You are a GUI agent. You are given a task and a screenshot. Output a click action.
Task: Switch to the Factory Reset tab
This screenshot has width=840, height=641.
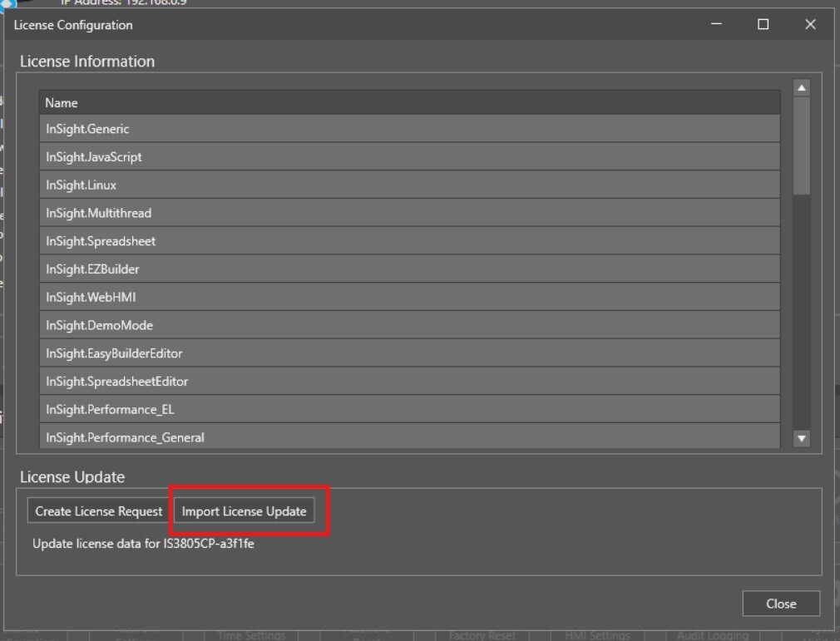point(482,634)
